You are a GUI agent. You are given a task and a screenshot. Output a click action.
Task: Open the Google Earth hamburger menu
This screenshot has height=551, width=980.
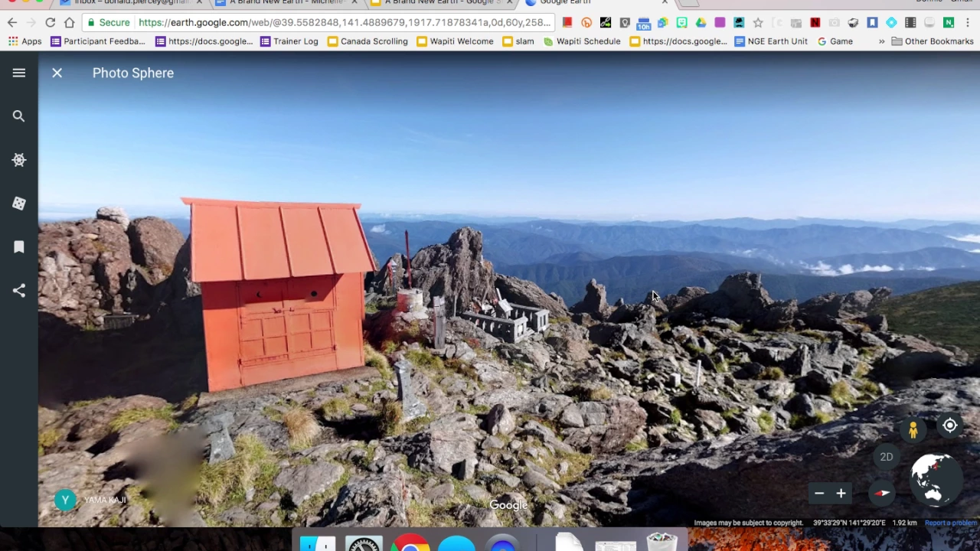[x=19, y=73]
